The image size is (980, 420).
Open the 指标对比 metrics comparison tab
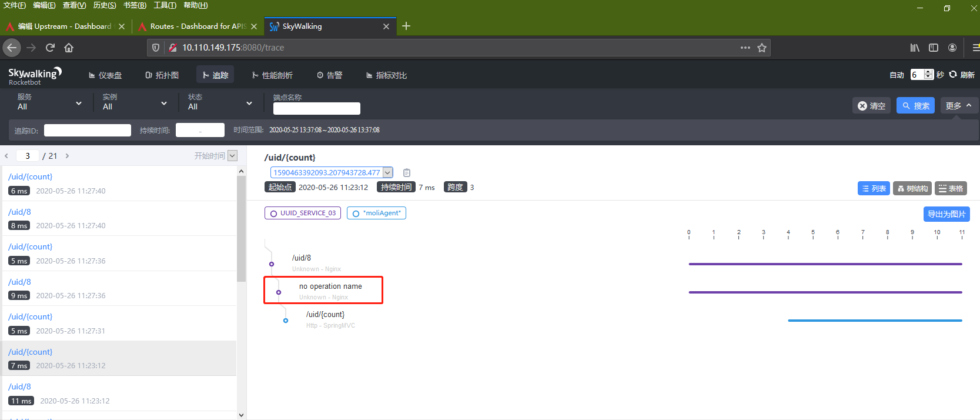point(386,75)
